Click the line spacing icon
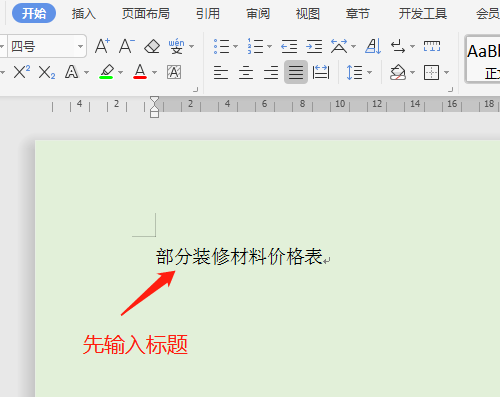 pos(354,72)
